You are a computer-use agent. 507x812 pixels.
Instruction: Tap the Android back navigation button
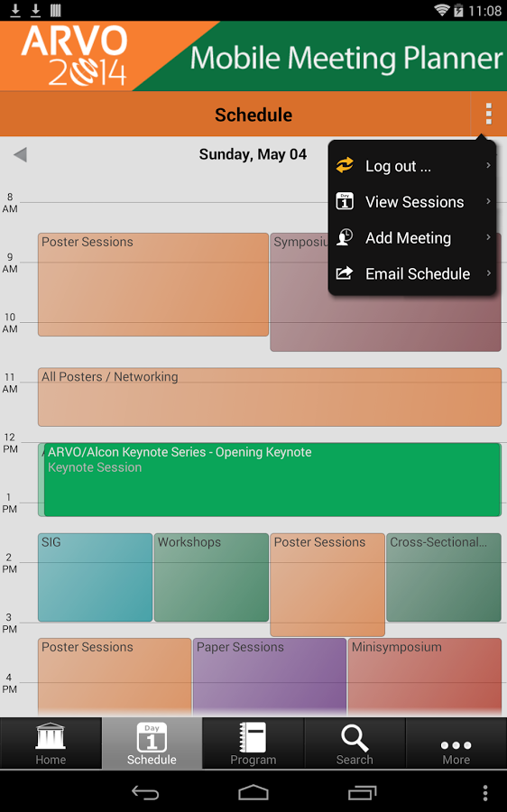coord(145,792)
